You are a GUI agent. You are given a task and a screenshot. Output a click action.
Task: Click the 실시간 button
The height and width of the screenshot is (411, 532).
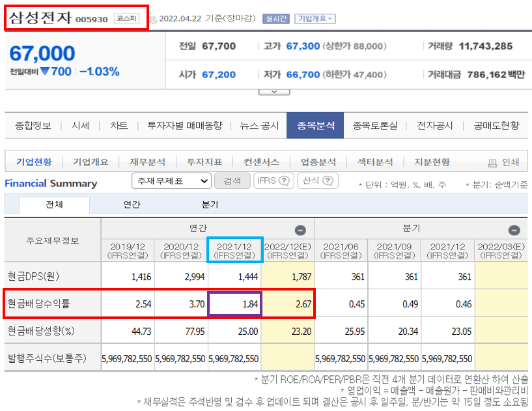[x=276, y=19]
